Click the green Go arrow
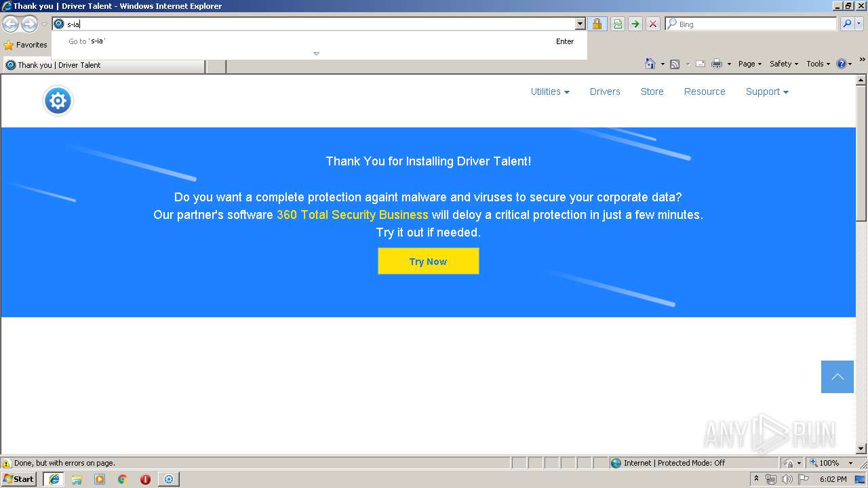Image resolution: width=868 pixels, height=488 pixels. tap(635, 24)
